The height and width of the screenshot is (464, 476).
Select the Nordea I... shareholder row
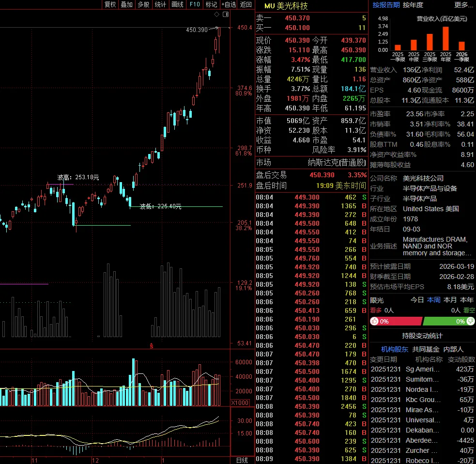tap(423, 389)
